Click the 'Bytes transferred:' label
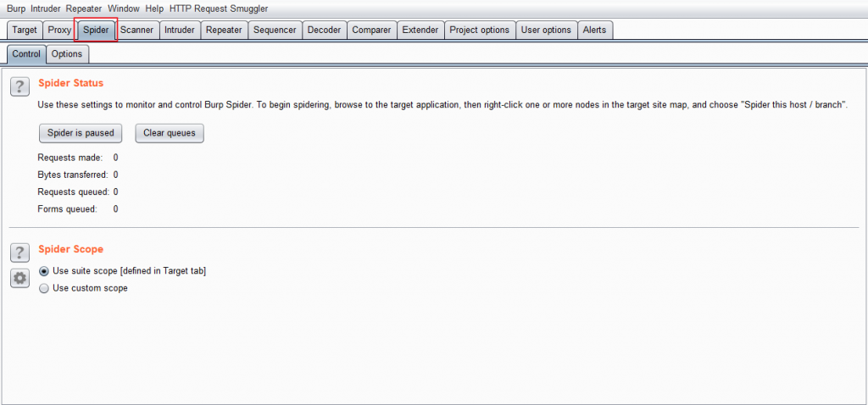 click(73, 175)
